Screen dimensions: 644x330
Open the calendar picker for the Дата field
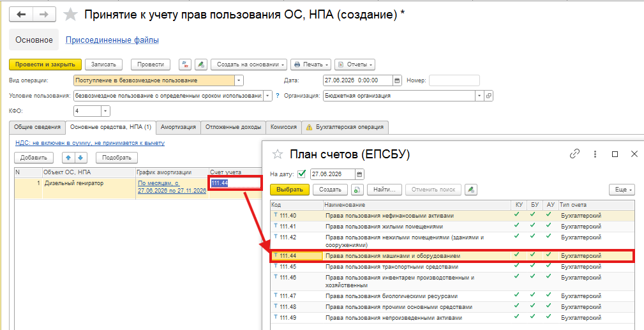[x=397, y=80]
